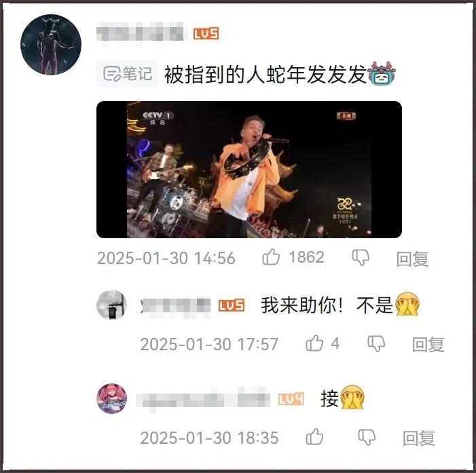The width and height of the screenshot is (476, 473).
Task: Click the 被指到的人蛇年发发发 comment text
Action: [265, 75]
